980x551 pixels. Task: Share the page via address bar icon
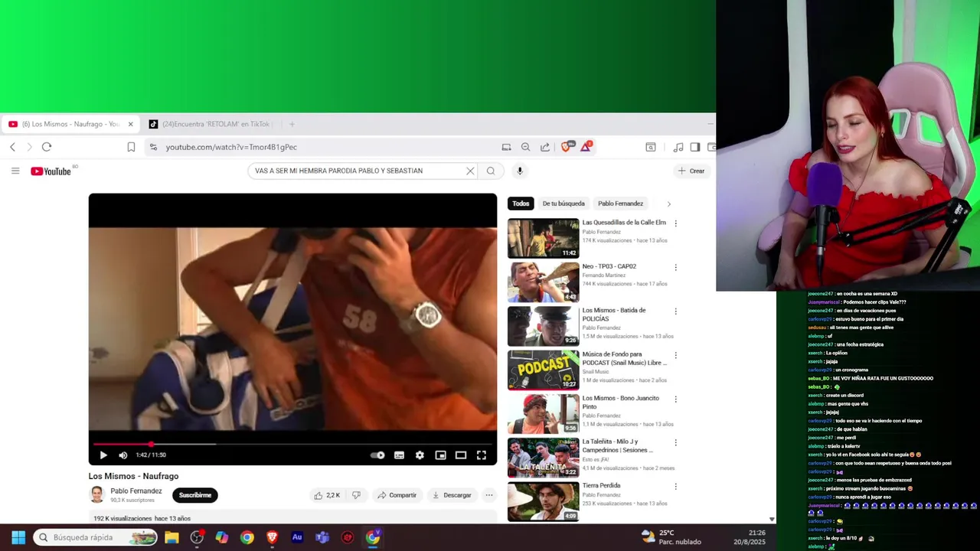tap(545, 147)
